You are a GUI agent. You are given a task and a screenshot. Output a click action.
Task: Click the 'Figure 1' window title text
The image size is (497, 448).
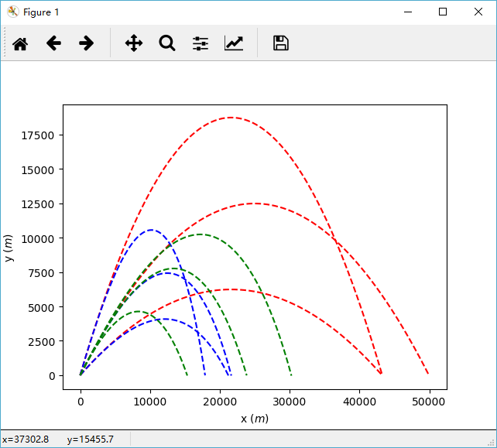41,12
